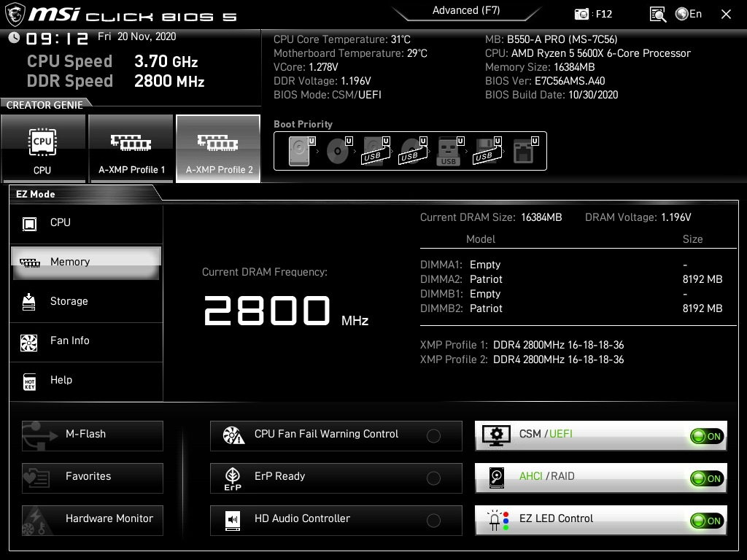Enable A-XMP Profile 1 memory tile
Viewport: 747px width, 560px height.
pyautogui.click(x=131, y=149)
